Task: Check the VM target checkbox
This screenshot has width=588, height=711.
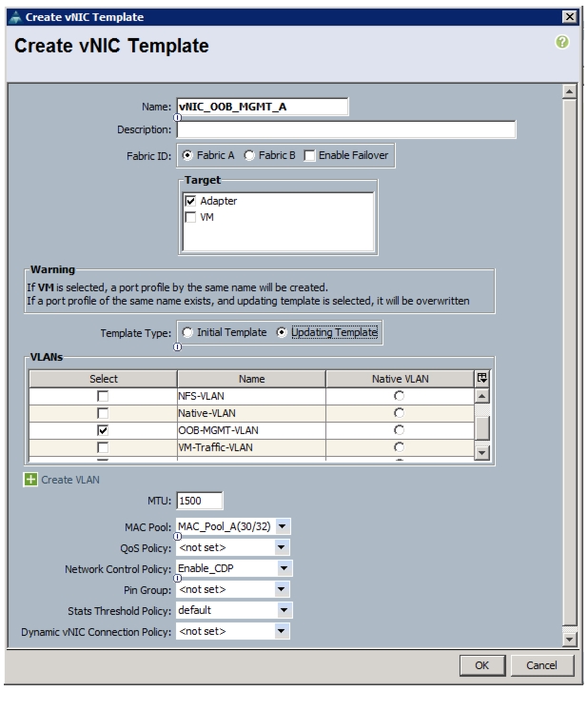Action: pos(190,217)
